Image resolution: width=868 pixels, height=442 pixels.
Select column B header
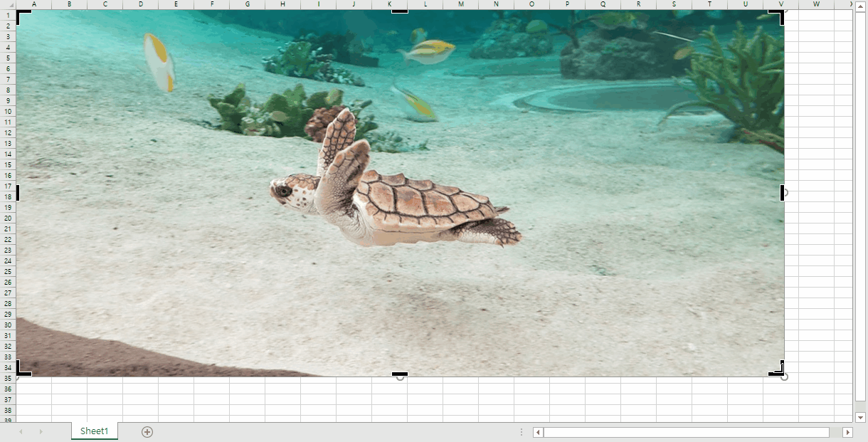point(70,4)
